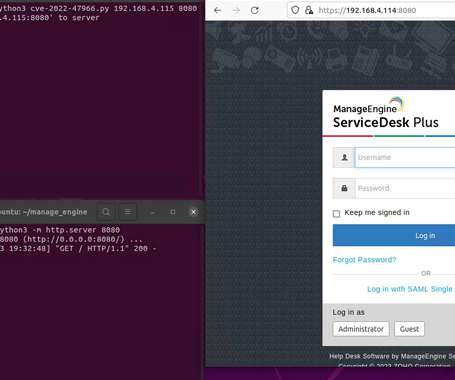455x380 pixels.
Task: Click the blue Log in button
Action: [x=394, y=235]
